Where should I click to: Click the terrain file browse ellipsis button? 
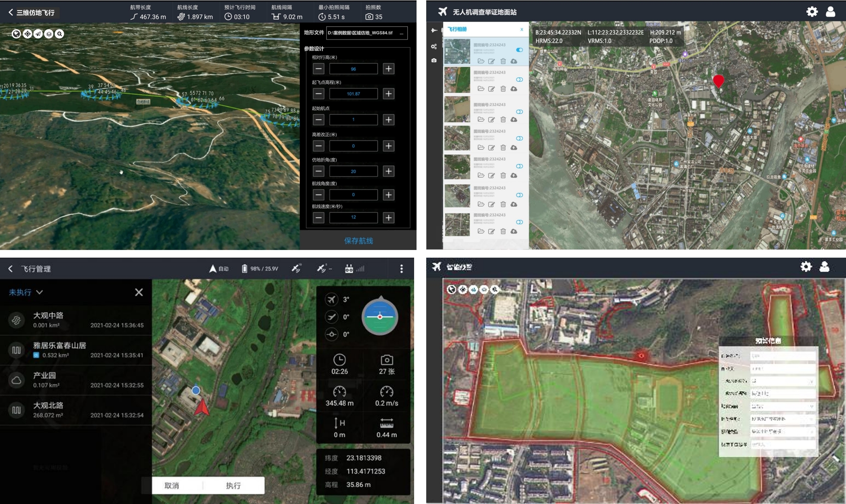coord(401,33)
